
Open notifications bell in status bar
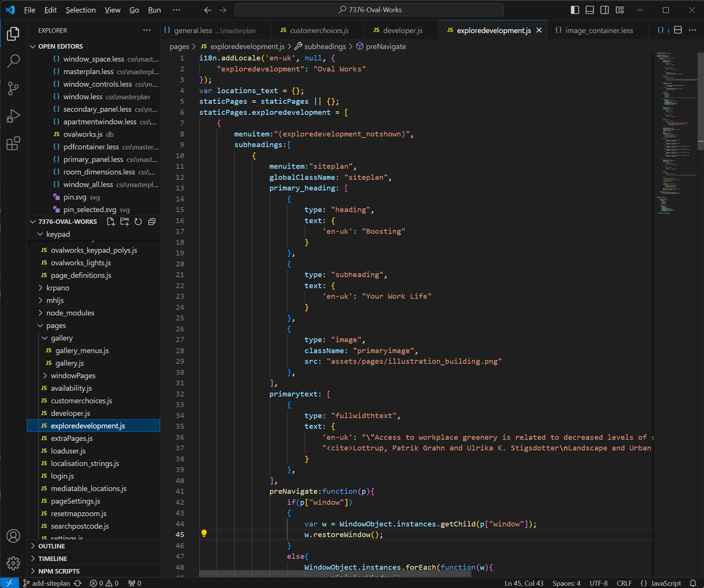point(693,583)
